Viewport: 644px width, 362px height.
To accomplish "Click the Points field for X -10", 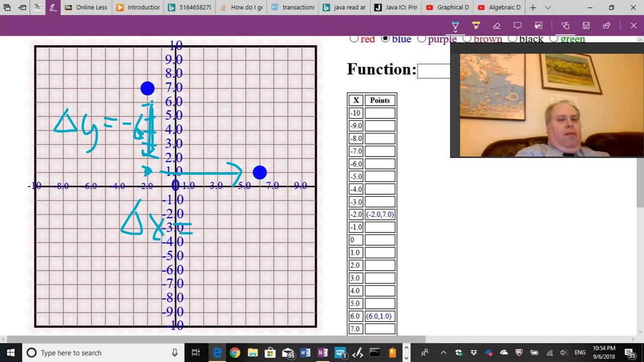I will (380, 113).
